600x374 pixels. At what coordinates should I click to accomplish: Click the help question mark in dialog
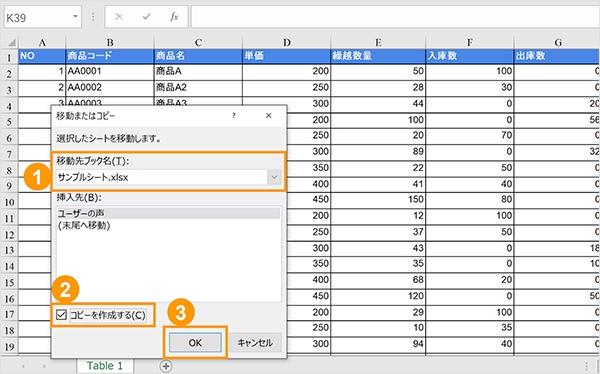click(x=234, y=116)
